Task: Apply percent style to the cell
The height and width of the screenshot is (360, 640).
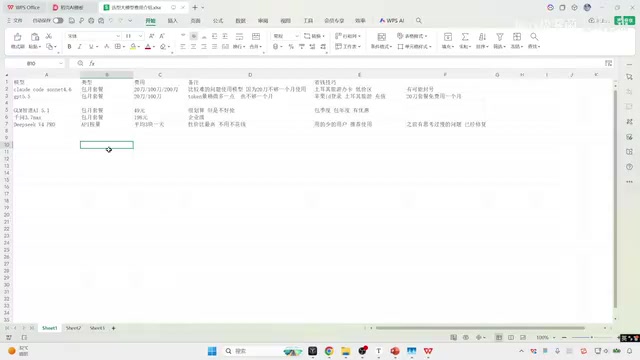Action: [x=291, y=47]
